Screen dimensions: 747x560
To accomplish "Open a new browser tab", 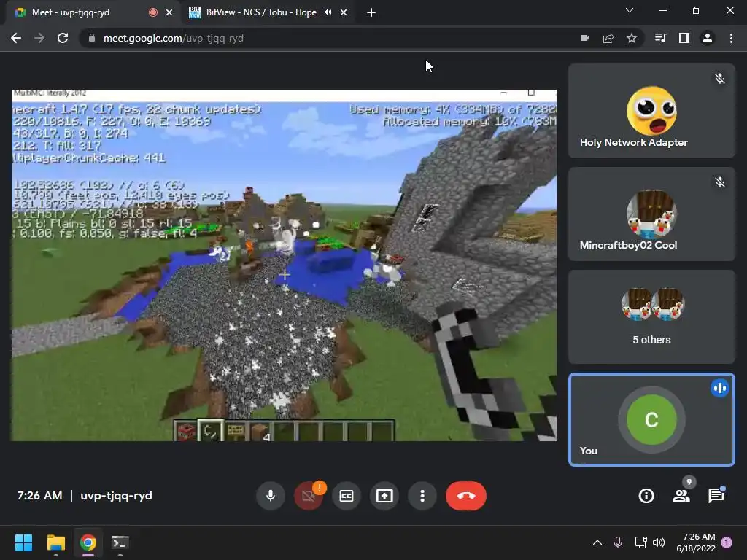I will (371, 12).
